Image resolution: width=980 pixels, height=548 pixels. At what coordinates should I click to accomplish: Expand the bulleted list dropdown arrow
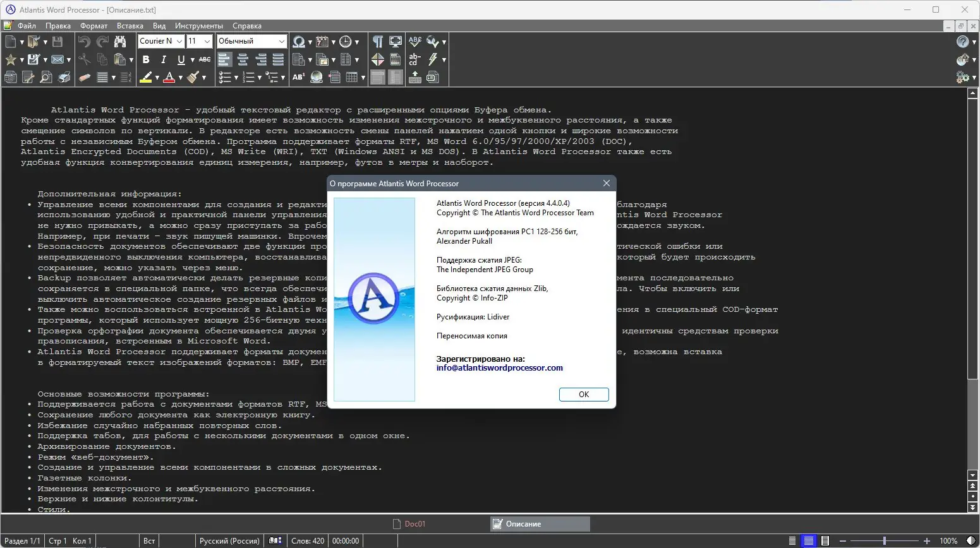(236, 78)
